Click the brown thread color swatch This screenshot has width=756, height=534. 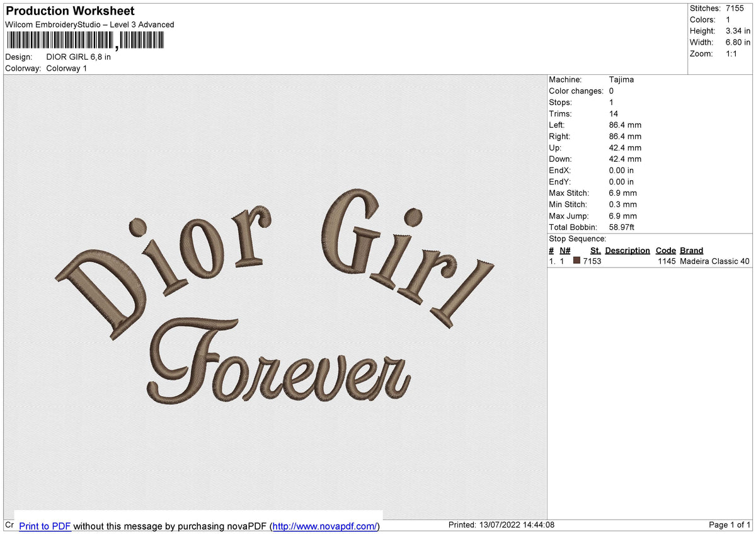click(576, 261)
